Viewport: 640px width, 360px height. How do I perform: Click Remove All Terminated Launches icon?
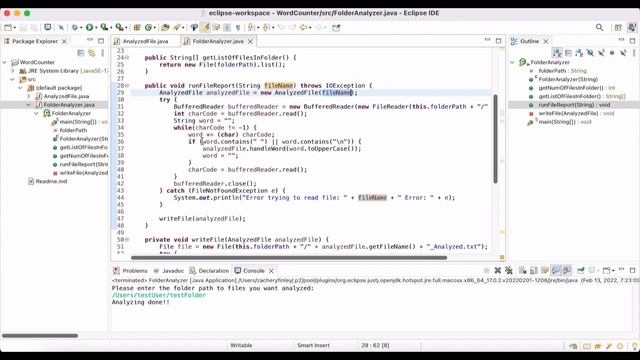(509, 270)
